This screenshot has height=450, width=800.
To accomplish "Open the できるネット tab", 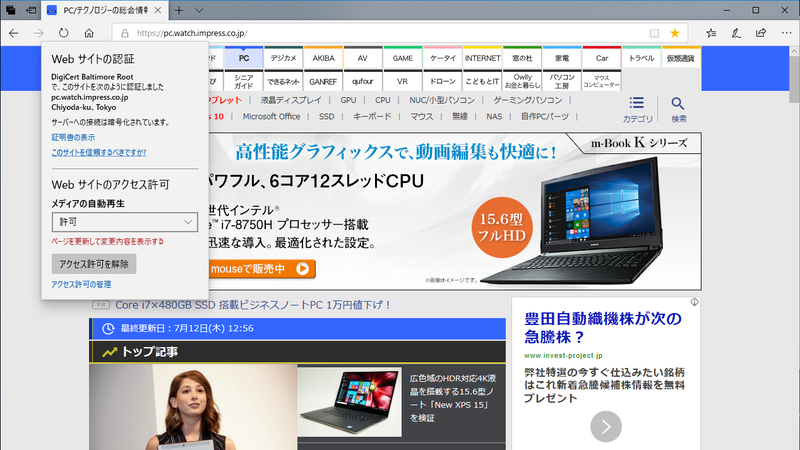I will click(x=284, y=81).
